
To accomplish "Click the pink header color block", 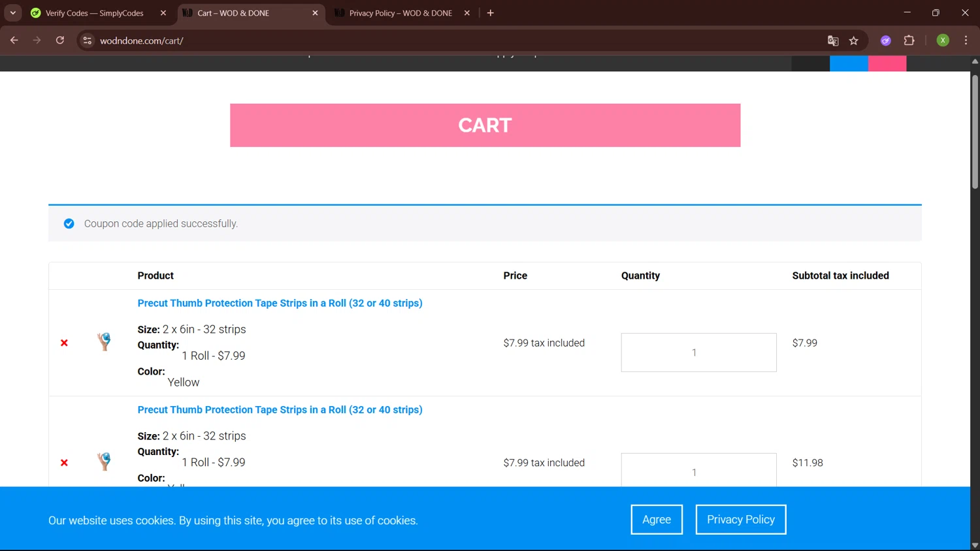I will (887, 63).
